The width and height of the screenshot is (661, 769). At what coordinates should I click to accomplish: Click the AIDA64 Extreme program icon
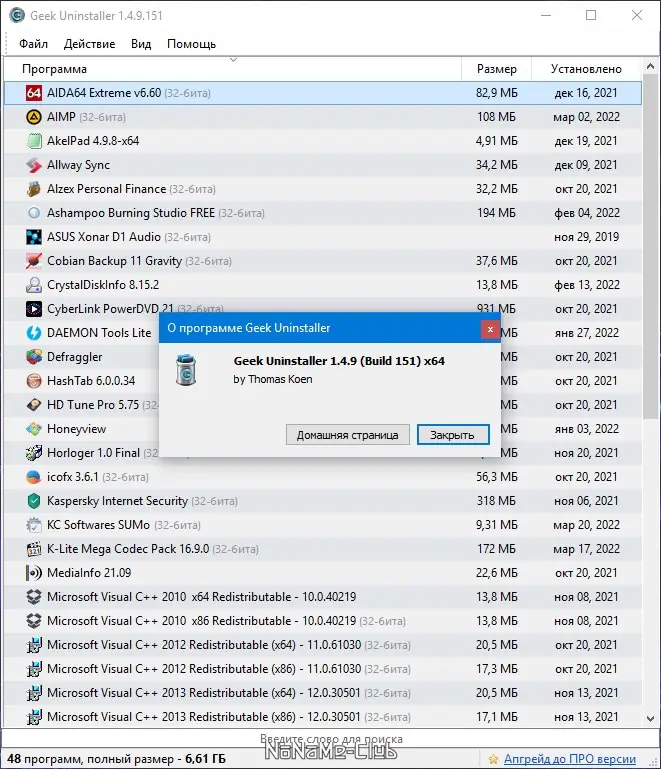[33, 93]
